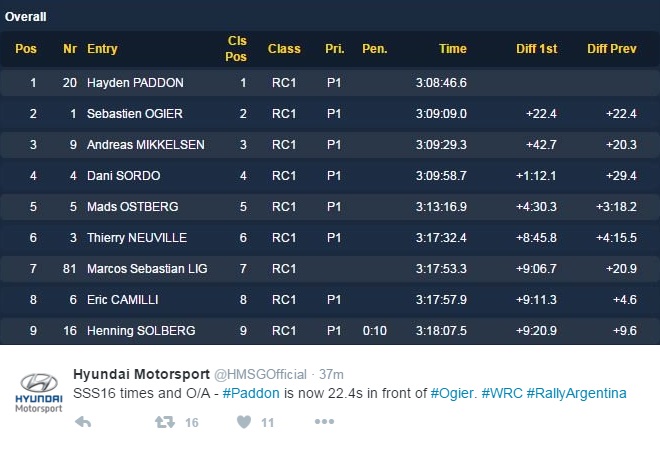Open the #RallyArgentina hashtag
Image resolution: width=660 pixels, height=451 pixels.
pos(576,393)
